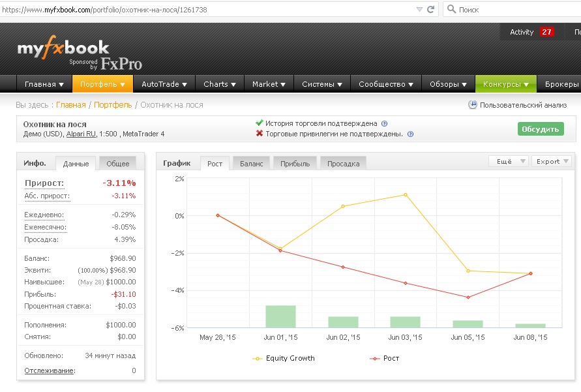Screen dimensions: 581x392
Task: Select the Просадка chart tab
Action: tap(343, 164)
